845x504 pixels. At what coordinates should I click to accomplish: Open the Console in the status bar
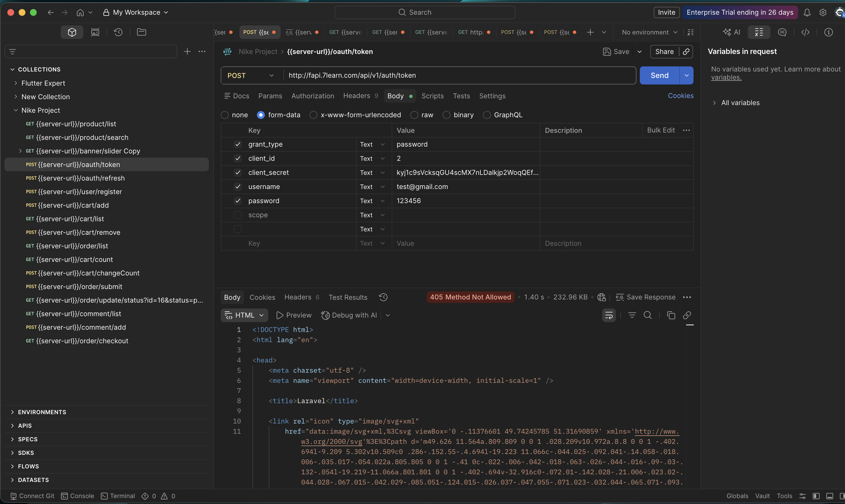(x=77, y=496)
